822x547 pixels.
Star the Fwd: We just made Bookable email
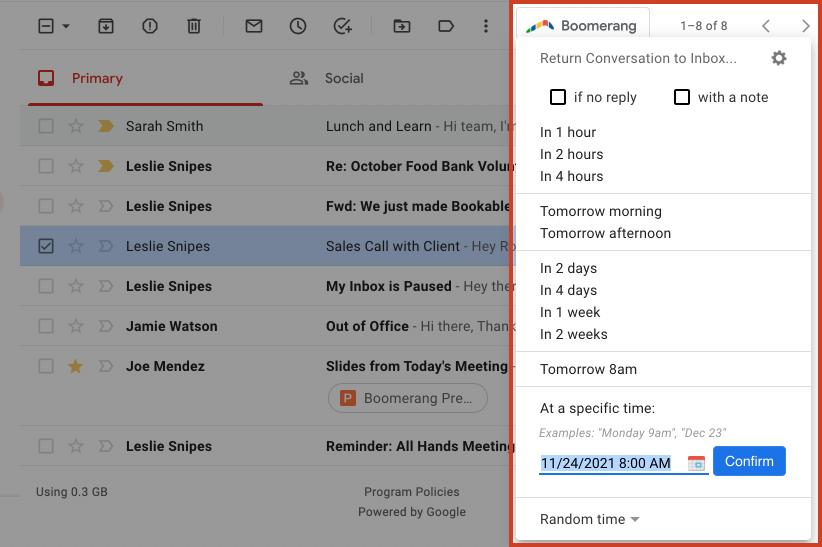click(76, 206)
